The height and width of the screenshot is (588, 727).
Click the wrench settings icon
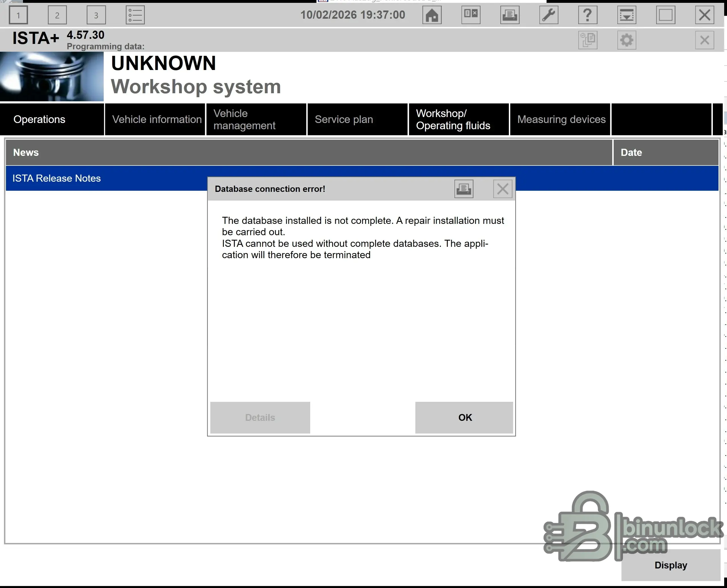tap(549, 15)
